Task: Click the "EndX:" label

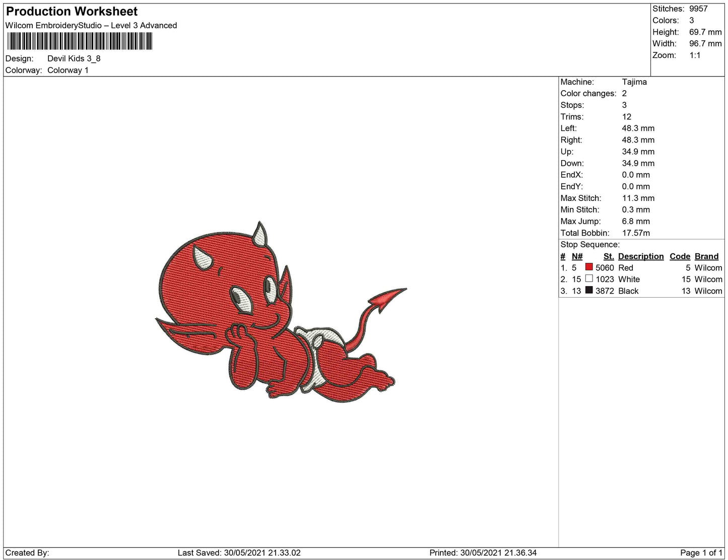Action: tap(572, 175)
